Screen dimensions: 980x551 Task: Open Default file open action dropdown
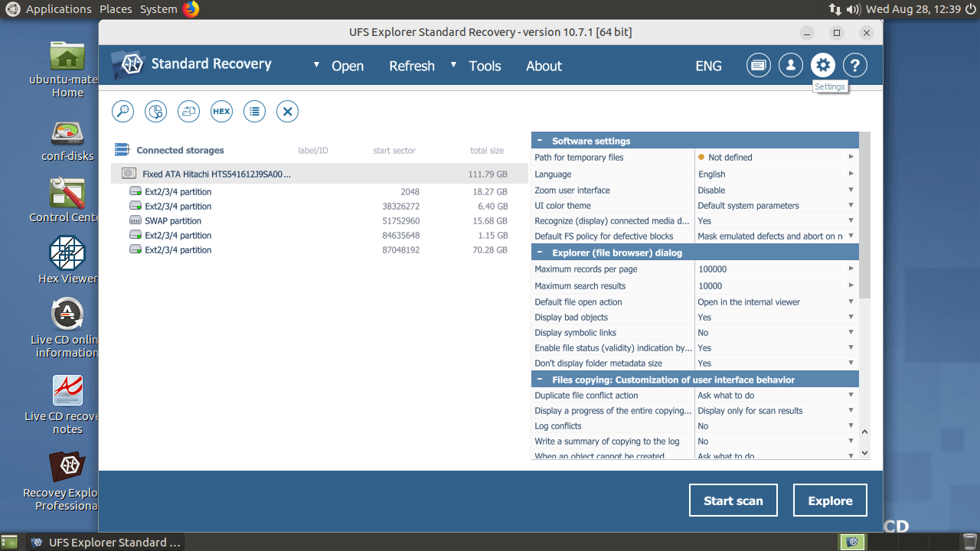[851, 302]
